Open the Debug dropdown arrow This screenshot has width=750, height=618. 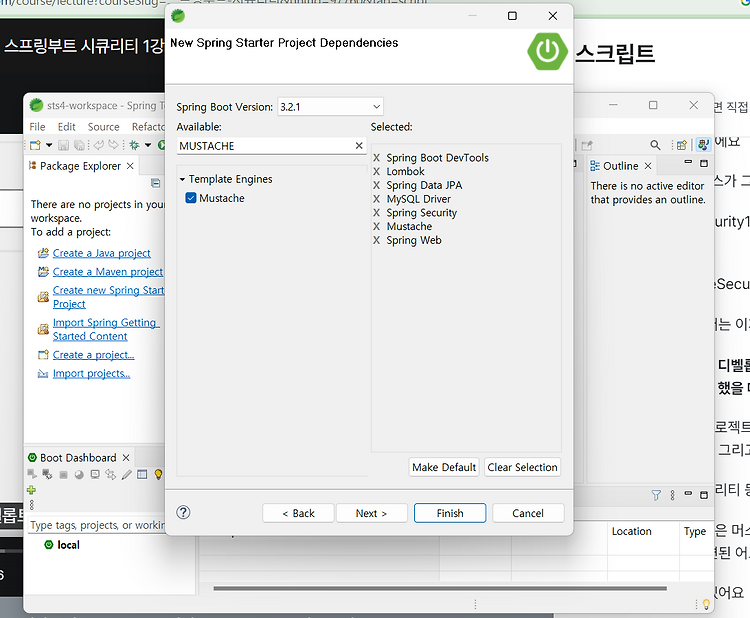(148, 145)
